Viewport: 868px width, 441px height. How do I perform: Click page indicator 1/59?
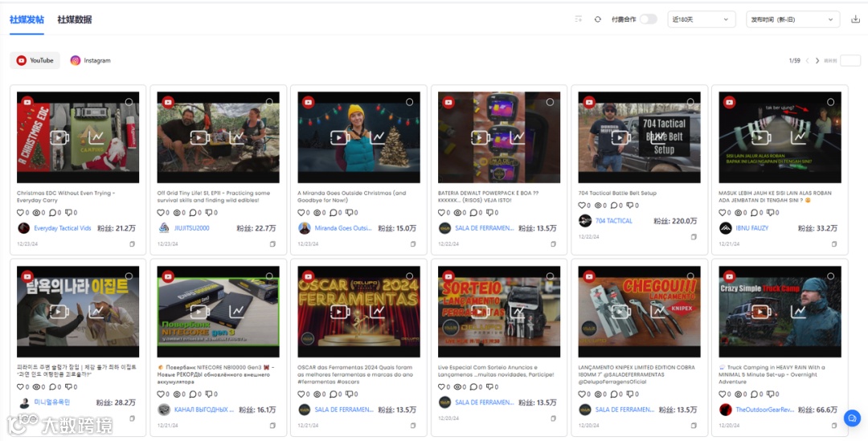click(794, 60)
